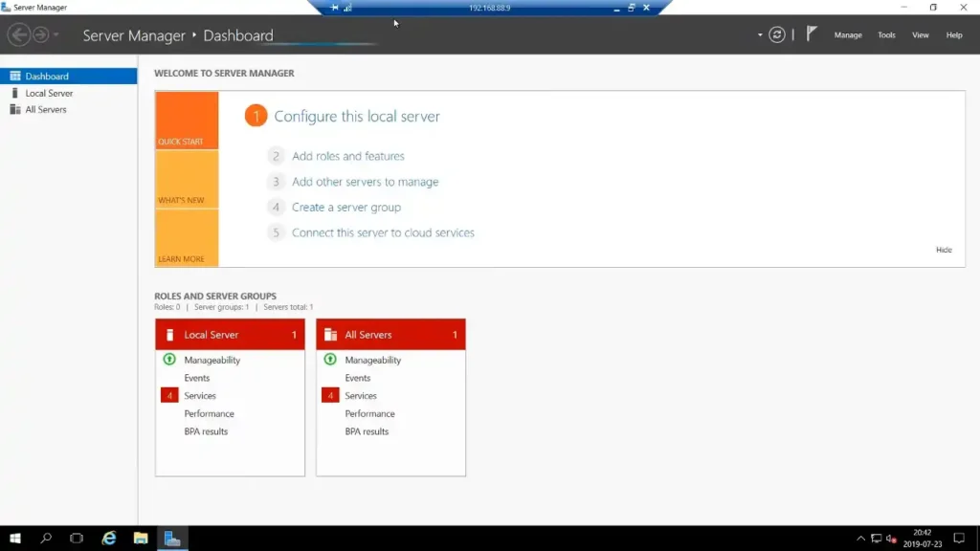Select Dashboard in the left sidebar

(x=69, y=77)
